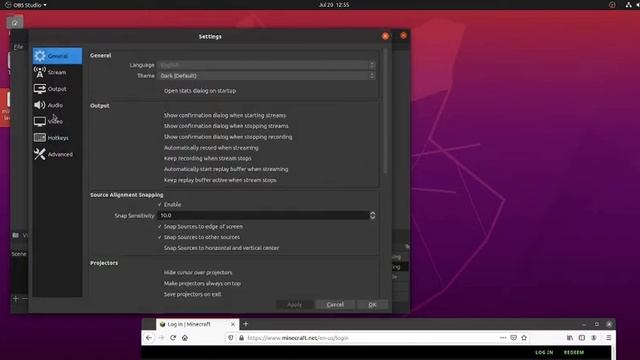Open the Output settings section

coord(57,89)
